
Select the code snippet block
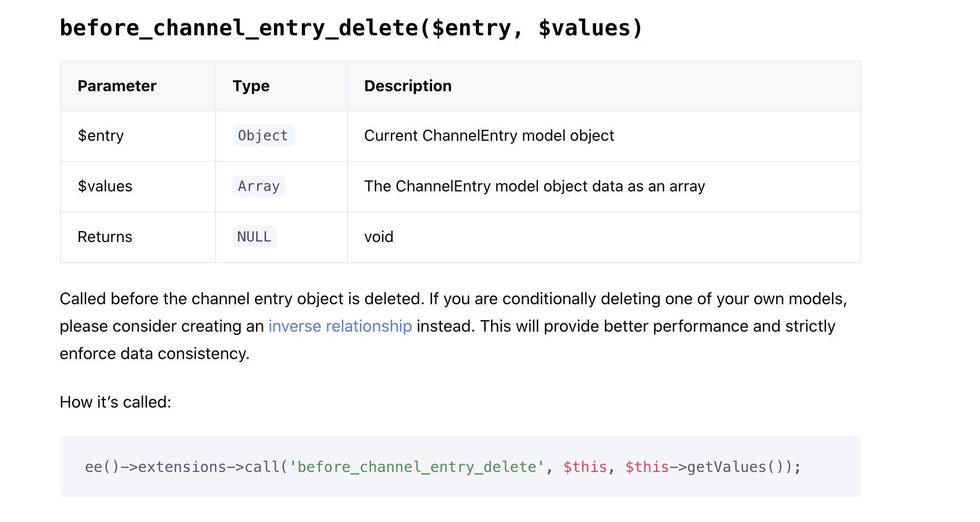tap(460, 466)
